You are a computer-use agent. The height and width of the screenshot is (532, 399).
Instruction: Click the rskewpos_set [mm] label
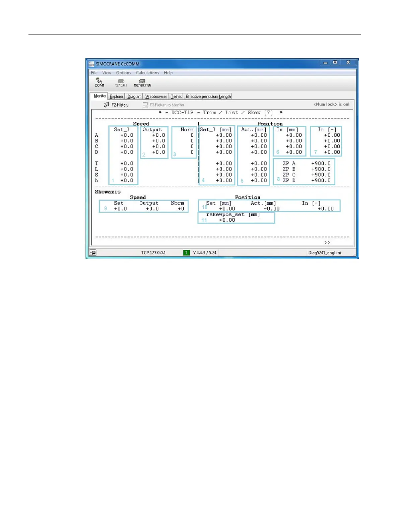point(233,215)
